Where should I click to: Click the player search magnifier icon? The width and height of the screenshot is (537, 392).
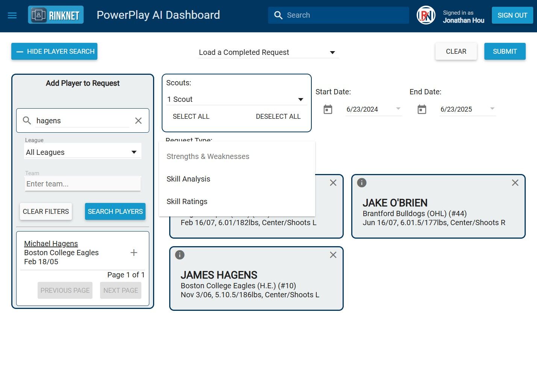[x=27, y=120]
